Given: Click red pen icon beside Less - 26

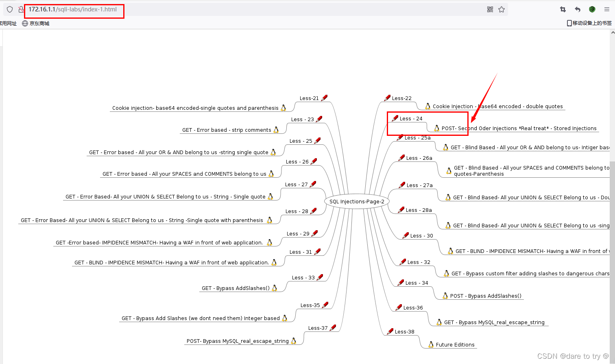Looking at the screenshot, I should coord(314,161).
